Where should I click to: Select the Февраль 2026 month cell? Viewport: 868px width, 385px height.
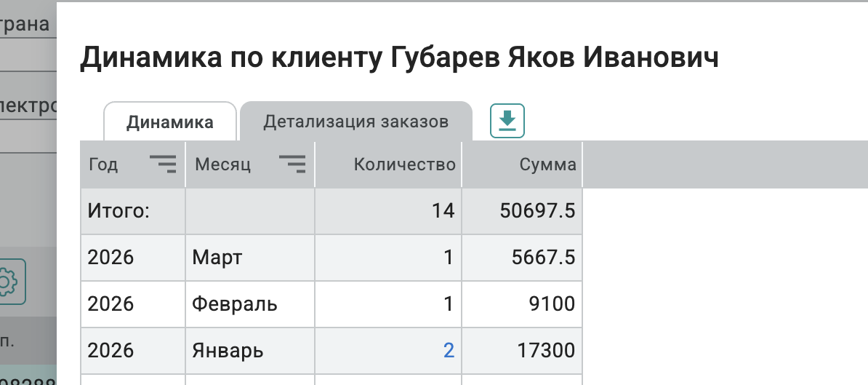point(235,303)
